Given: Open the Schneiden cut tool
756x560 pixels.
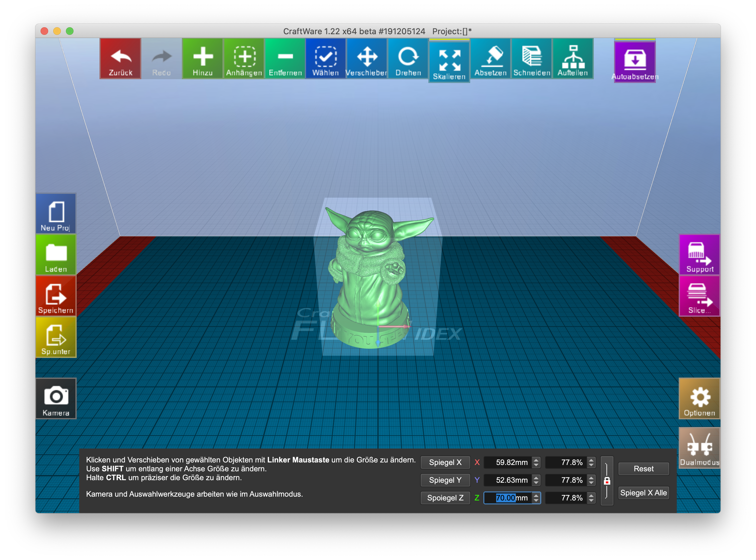Looking at the screenshot, I should coord(532,58).
